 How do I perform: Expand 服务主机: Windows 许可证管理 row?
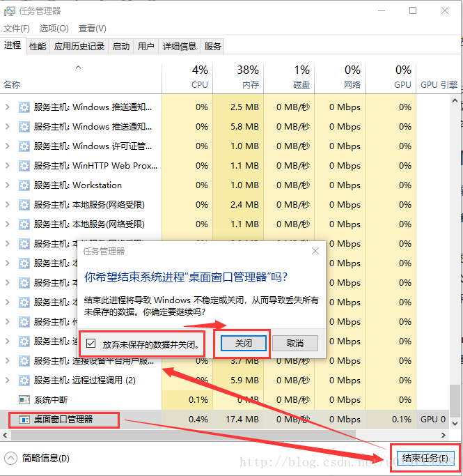click(8, 146)
